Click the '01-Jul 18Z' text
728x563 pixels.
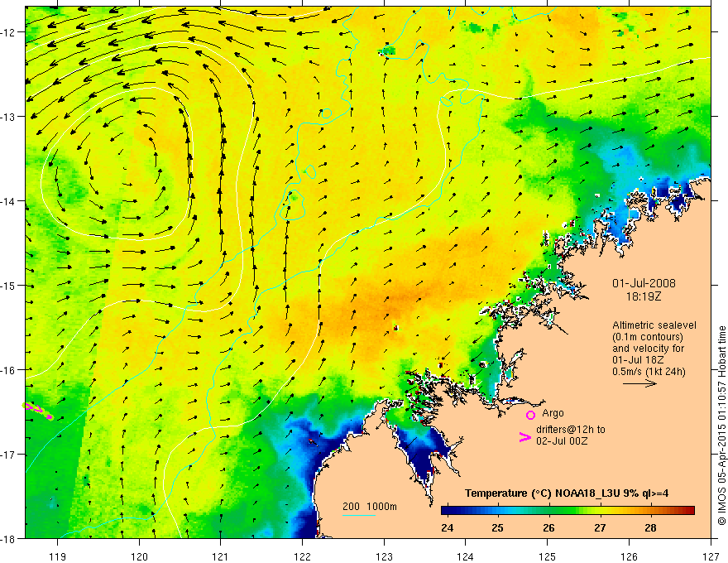tap(638, 360)
